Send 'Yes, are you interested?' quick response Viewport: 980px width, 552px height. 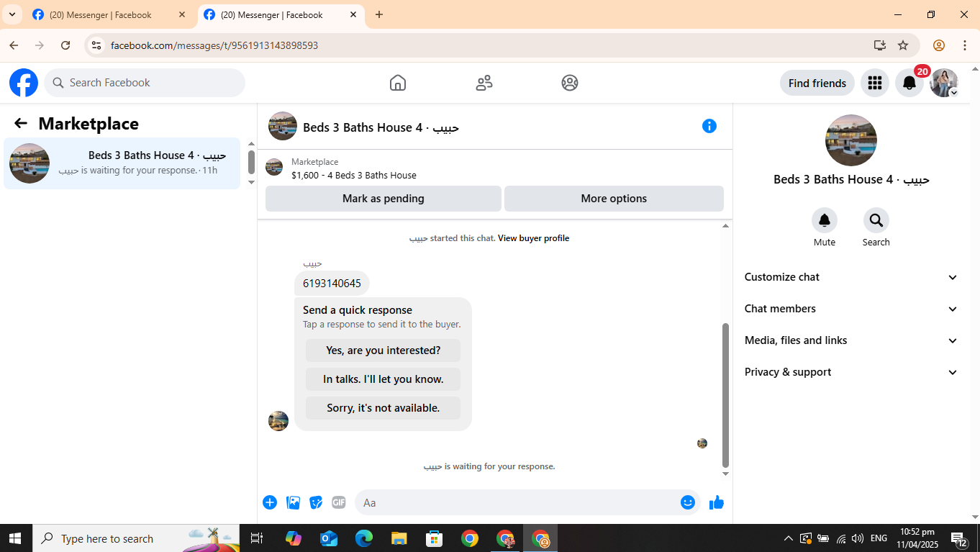click(383, 350)
